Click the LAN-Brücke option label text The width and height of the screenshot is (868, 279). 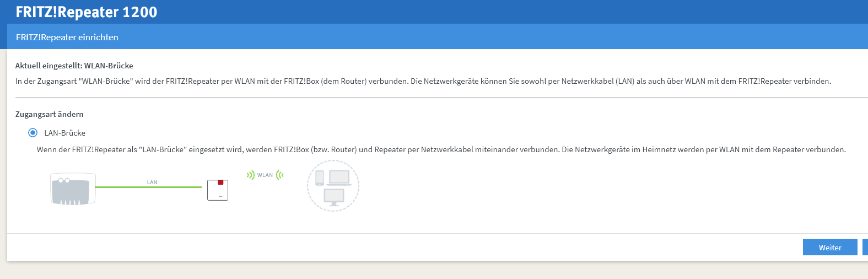(x=65, y=133)
